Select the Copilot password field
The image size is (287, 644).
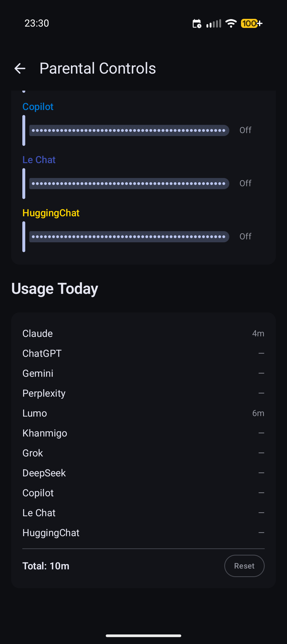tap(129, 130)
